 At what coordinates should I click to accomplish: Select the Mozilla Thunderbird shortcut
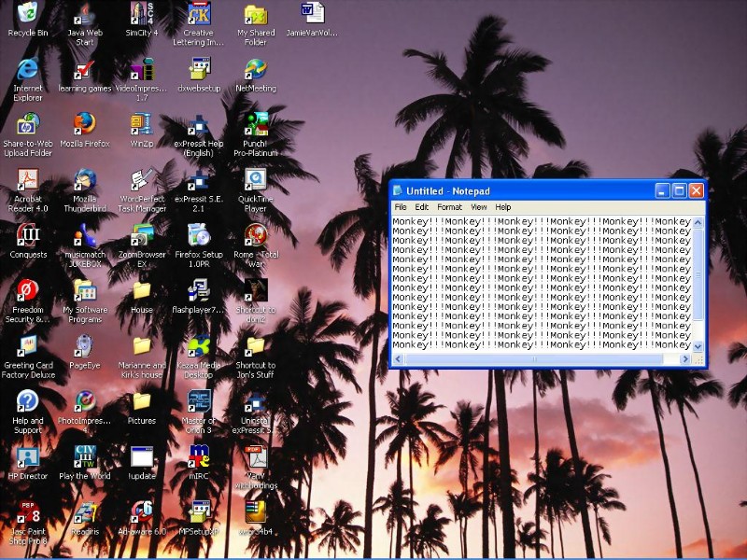point(85,179)
